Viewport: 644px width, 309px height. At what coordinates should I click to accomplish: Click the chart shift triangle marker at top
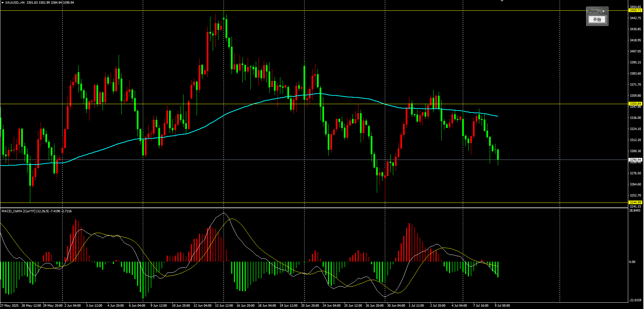502,1
